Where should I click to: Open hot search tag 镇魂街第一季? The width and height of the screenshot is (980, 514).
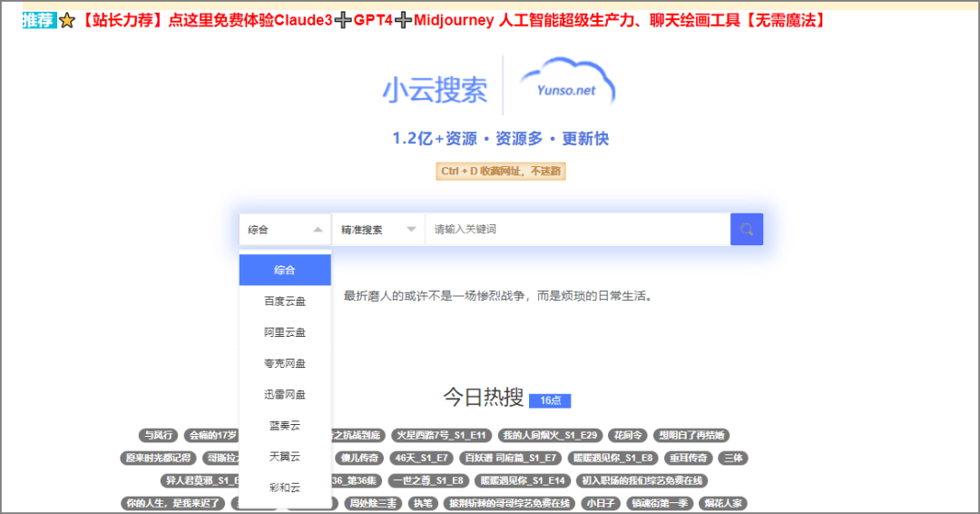coord(660,503)
